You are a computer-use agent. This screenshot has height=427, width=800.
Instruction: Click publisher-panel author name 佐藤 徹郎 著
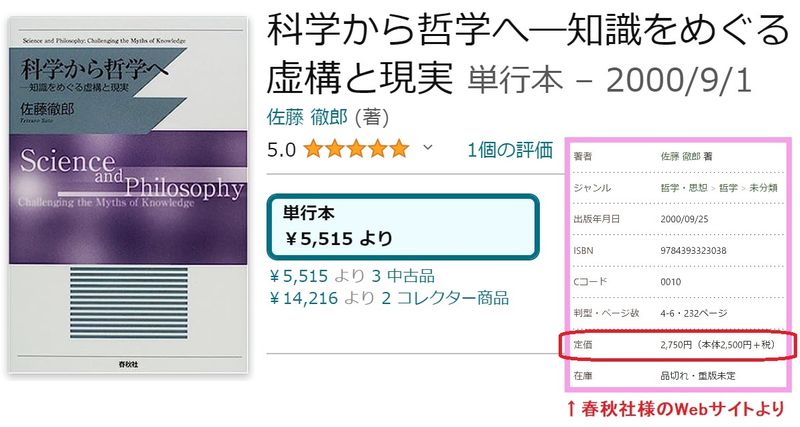click(686, 157)
